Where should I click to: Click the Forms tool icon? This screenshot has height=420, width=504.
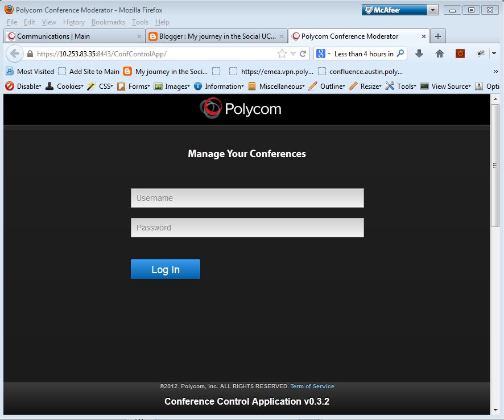click(119, 86)
